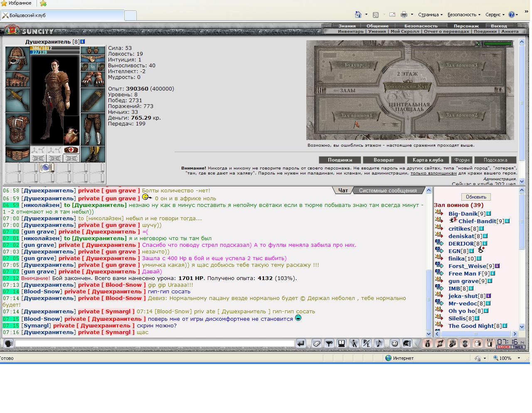Click the Поединки button
This screenshot has width=532, height=413.
click(340, 160)
